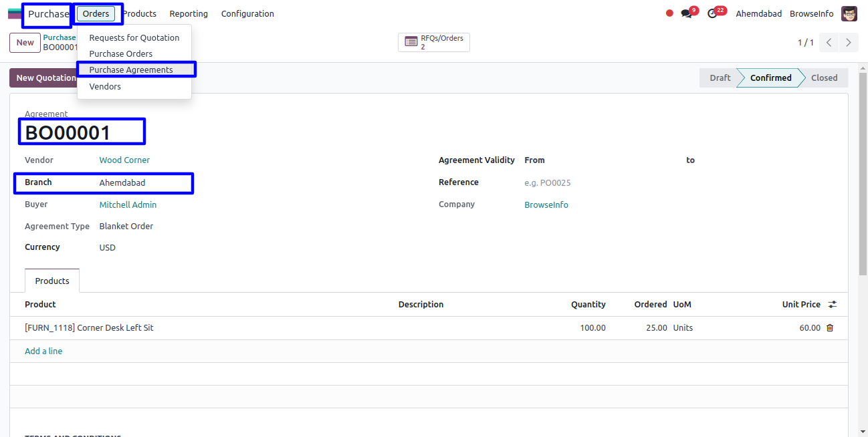
Task: Open column settings adjust icon
Action: click(833, 305)
